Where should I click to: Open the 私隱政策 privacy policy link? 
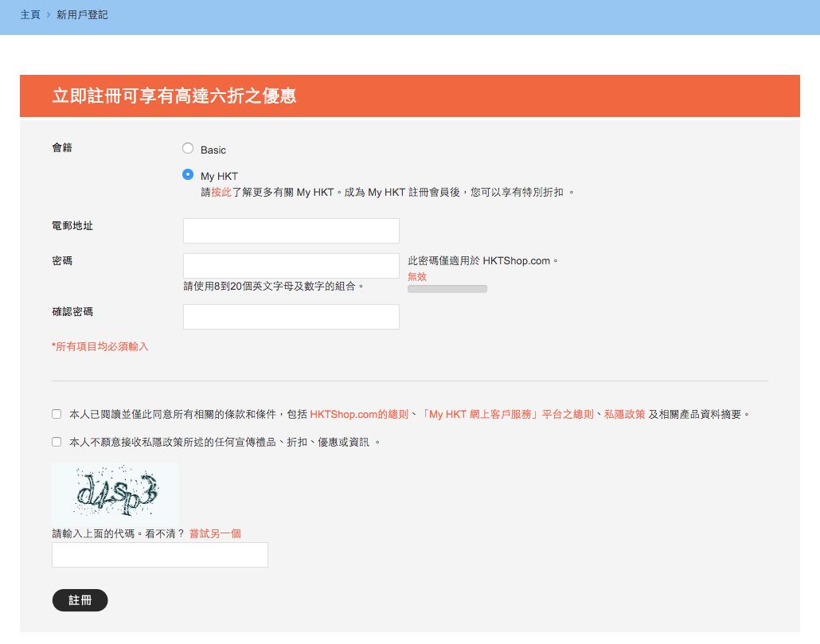click(624, 415)
